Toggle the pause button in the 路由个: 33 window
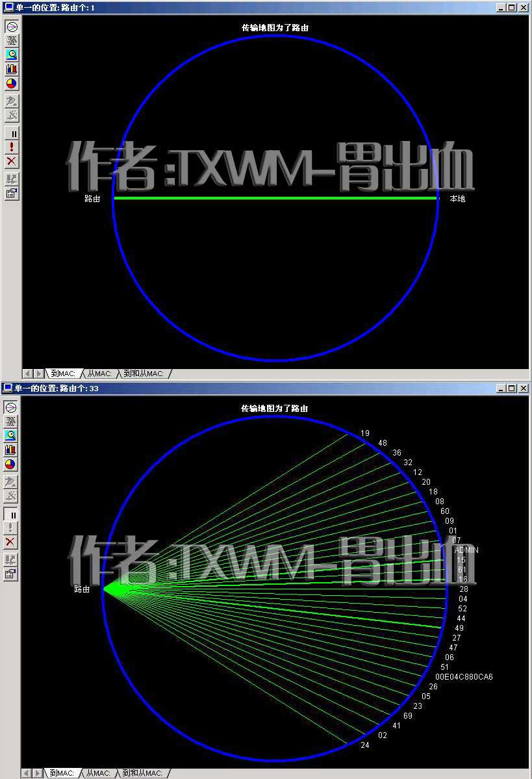 [11, 515]
